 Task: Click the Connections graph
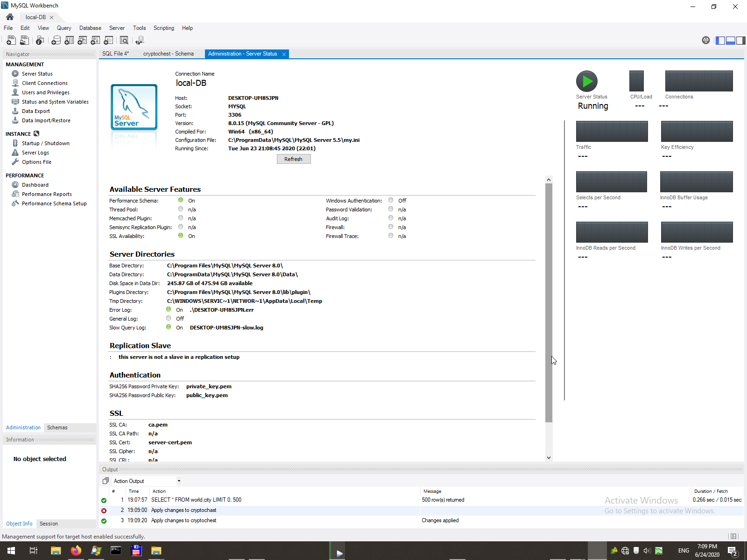pyautogui.click(x=699, y=81)
